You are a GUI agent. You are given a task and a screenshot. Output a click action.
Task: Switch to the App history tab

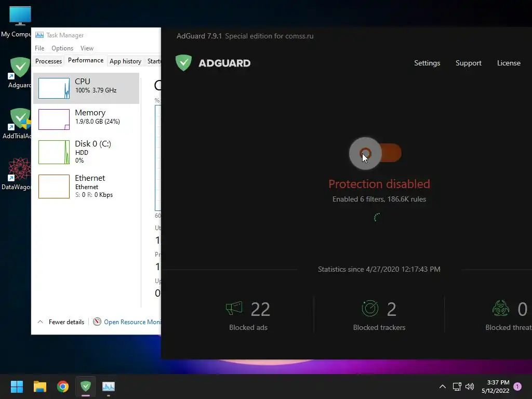(x=125, y=61)
